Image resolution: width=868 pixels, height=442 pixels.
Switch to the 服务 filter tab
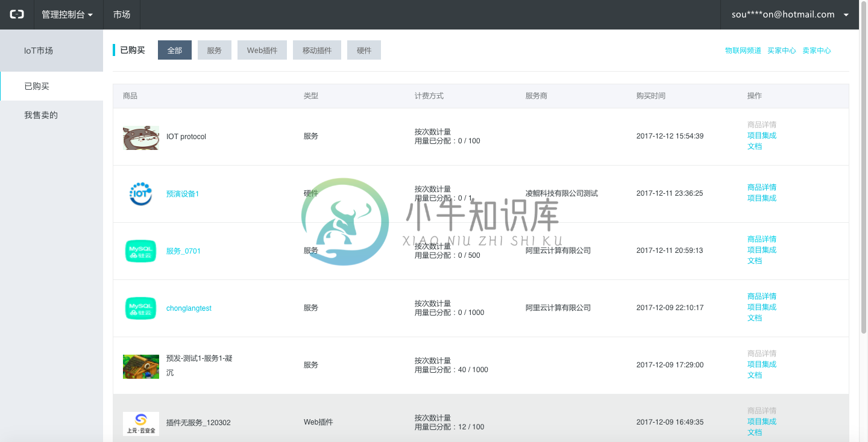tap(215, 51)
